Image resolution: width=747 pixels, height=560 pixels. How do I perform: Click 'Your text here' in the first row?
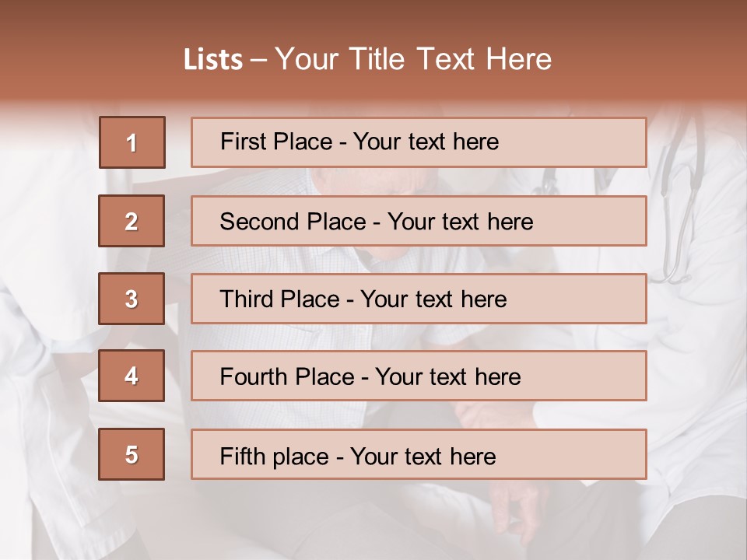pos(426,142)
